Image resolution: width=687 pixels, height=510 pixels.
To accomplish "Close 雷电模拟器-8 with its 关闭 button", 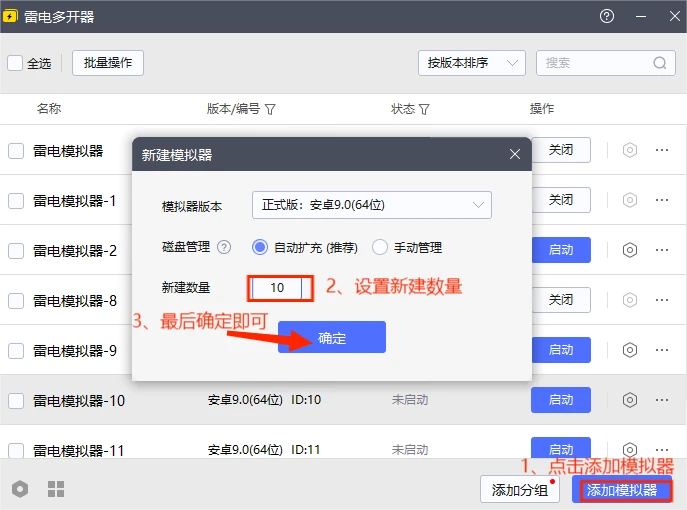I will pos(561,300).
